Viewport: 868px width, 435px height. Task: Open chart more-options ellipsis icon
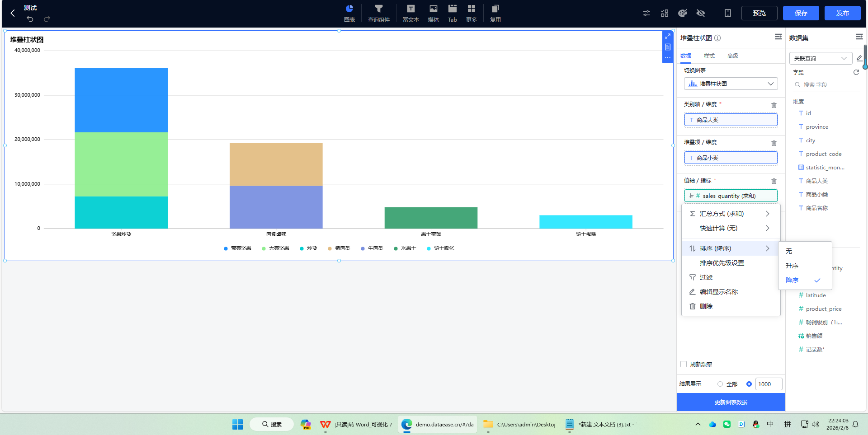[668, 58]
